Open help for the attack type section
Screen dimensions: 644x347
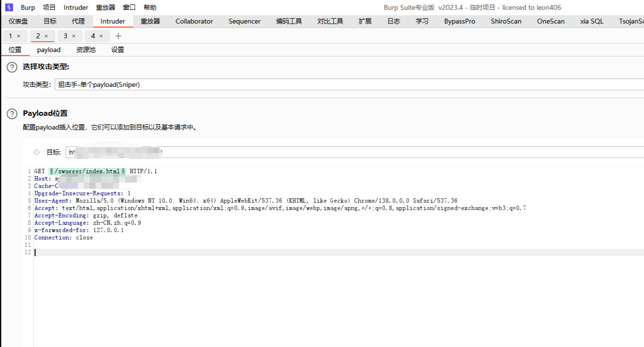(12, 67)
